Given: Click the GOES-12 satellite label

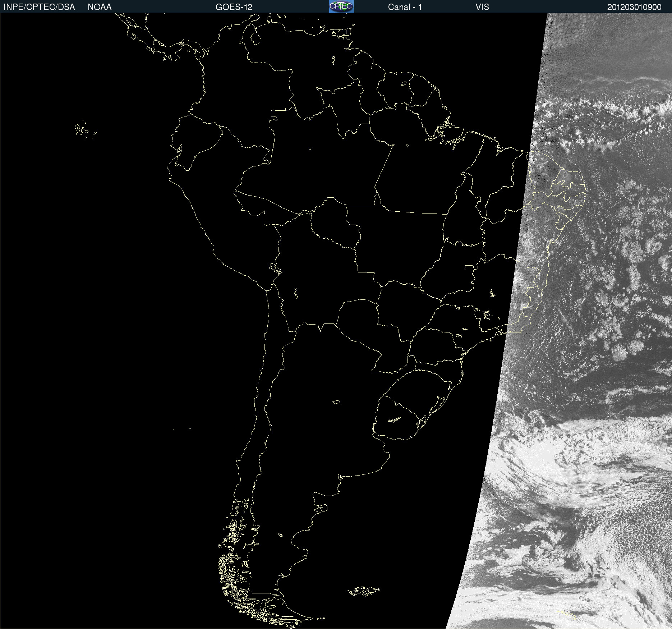Looking at the screenshot, I should tap(234, 7).
